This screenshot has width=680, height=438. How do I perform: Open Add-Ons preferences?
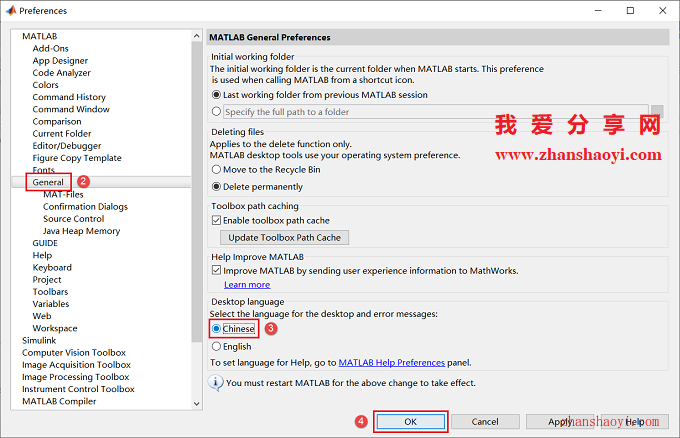(x=50, y=48)
